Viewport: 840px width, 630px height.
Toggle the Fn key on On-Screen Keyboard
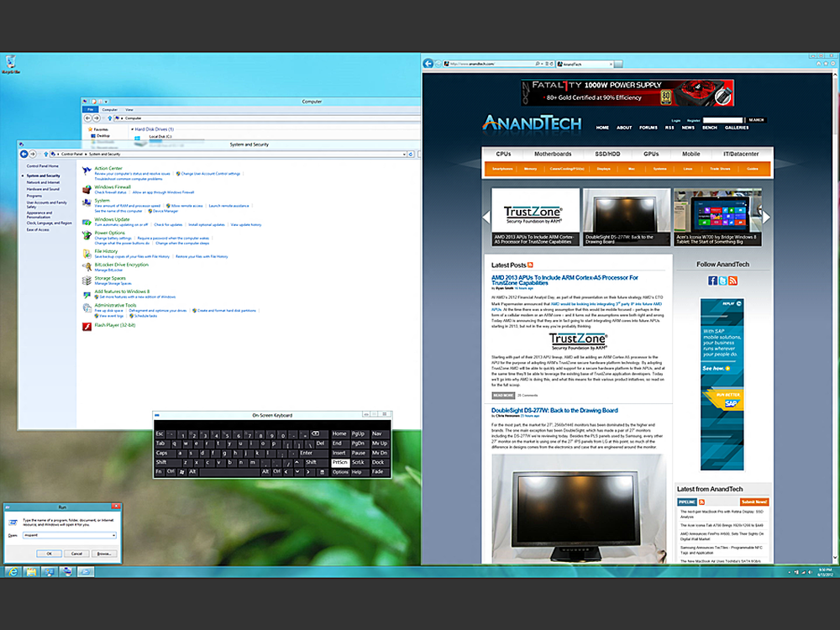tap(159, 472)
